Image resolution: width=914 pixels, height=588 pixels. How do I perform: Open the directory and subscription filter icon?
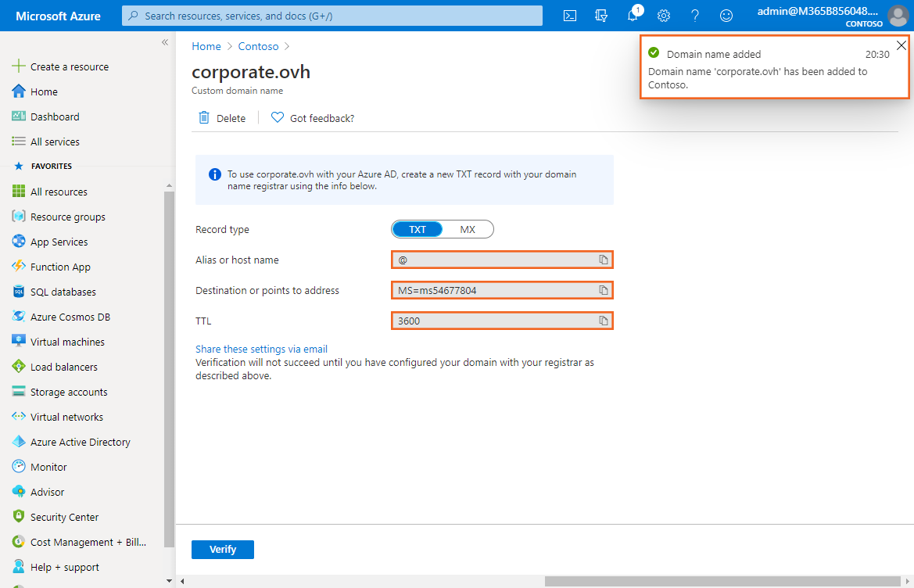(601, 16)
